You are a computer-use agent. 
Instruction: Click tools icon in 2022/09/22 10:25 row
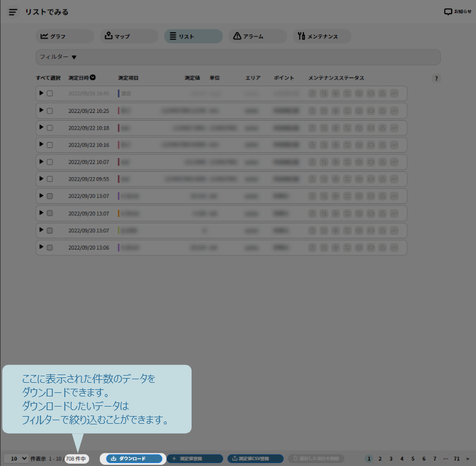click(324, 111)
